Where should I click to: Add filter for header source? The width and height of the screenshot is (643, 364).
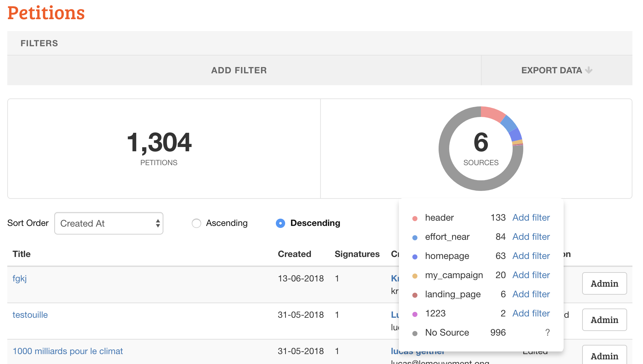click(531, 218)
